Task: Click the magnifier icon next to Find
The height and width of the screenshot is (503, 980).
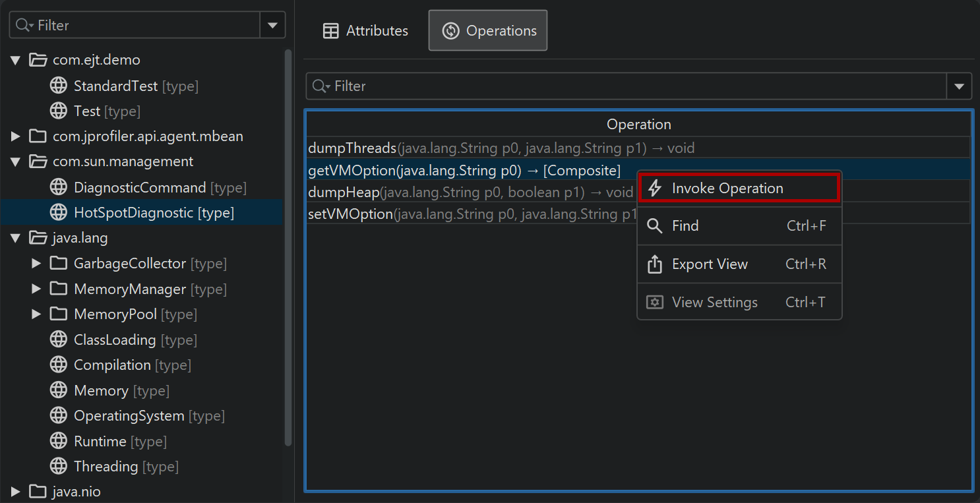Action: click(654, 226)
